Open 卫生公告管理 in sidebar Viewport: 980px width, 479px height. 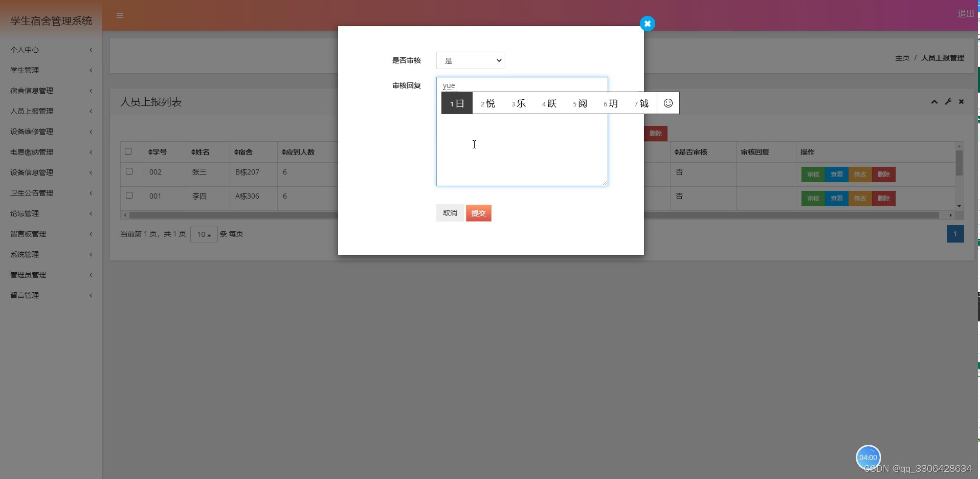(51, 193)
